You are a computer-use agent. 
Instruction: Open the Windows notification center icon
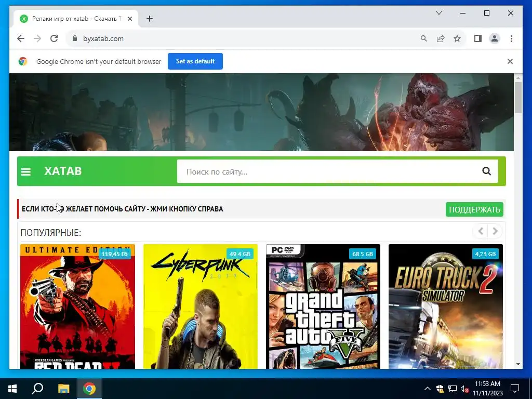(x=515, y=389)
